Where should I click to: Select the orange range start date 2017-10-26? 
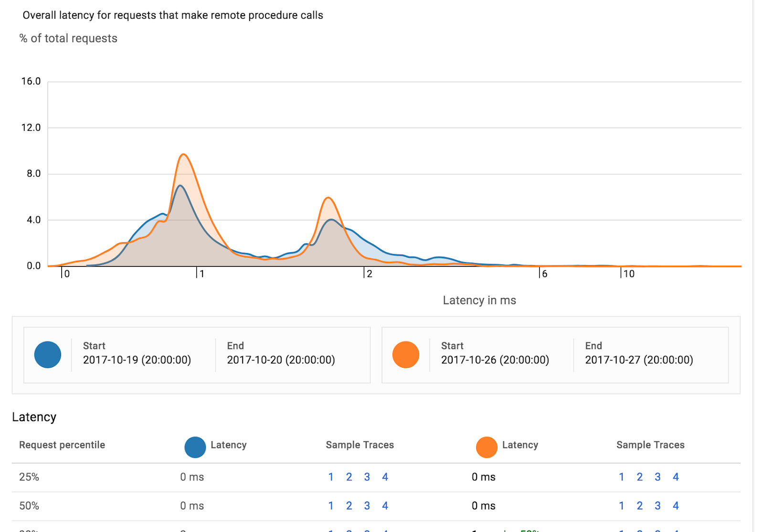point(495,360)
